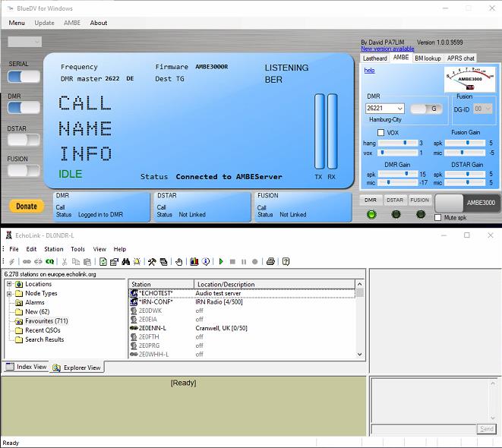Toggle the SERIAL switch in BlueDV
This screenshot has width=502, height=448.
point(24,77)
